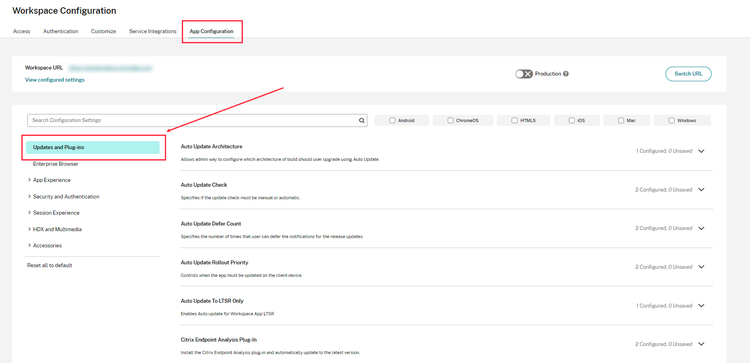The height and width of the screenshot is (363, 750).
Task: Expand the Auto Update To LTSR Only chevron
Action: pyautogui.click(x=701, y=306)
